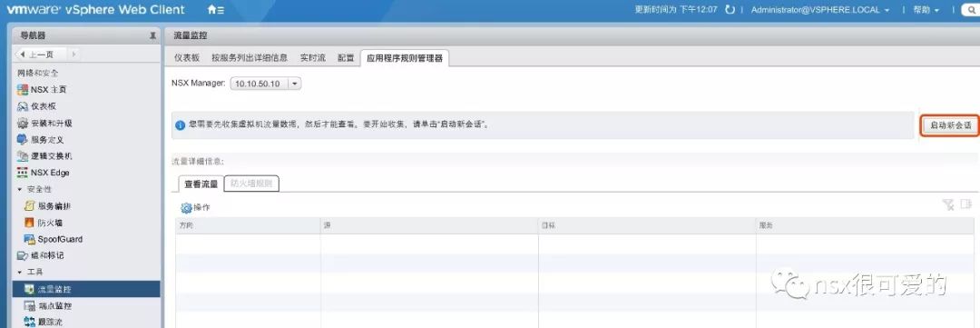Switch to the 配置 tab
Image resolution: width=980 pixels, height=328 pixels.
pyautogui.click(x=346, y=57)
